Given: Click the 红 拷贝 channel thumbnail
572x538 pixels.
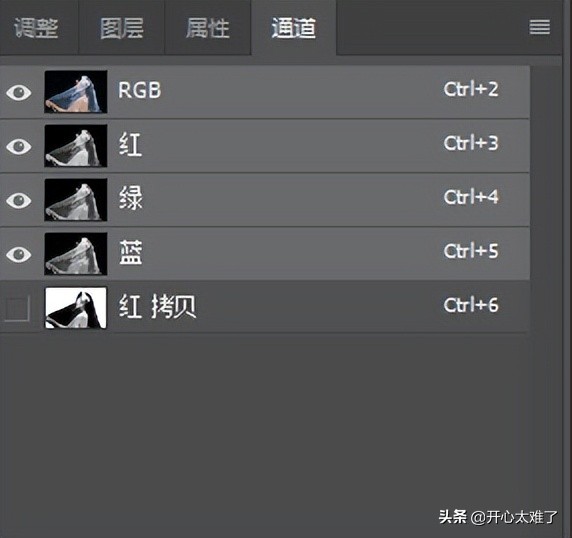Looking at the screenshot, I should tap(76, 308).
